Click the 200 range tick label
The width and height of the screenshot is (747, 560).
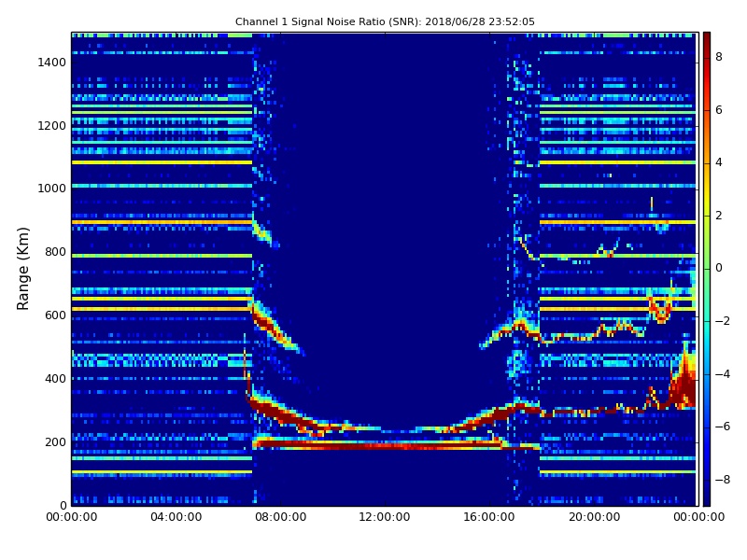click(55, 441)
